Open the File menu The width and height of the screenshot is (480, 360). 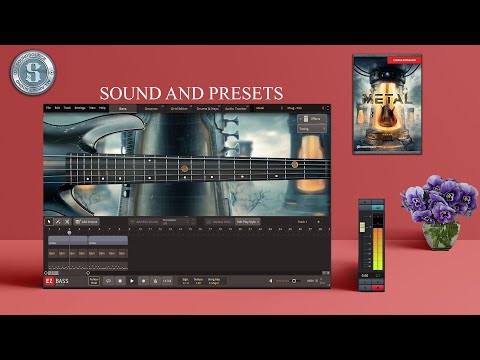pyautogui.click(x=49, y=108)
